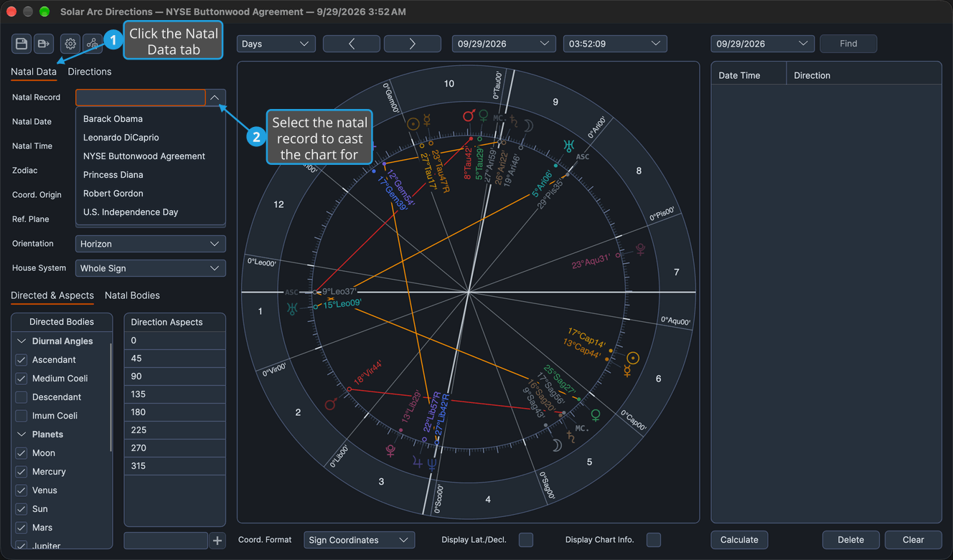Screen dimensions: 953x560
Task: Collapse the Diurnal Angles group
Action: click(22, 341)
